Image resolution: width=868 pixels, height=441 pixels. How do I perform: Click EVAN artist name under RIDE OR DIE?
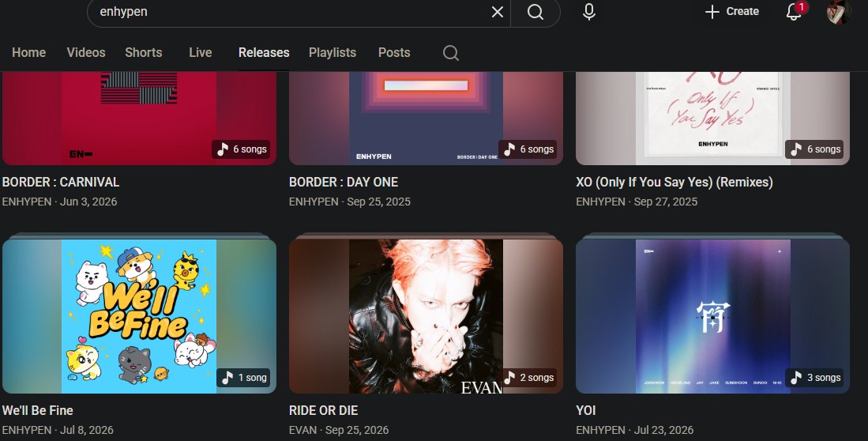[302, 430]
